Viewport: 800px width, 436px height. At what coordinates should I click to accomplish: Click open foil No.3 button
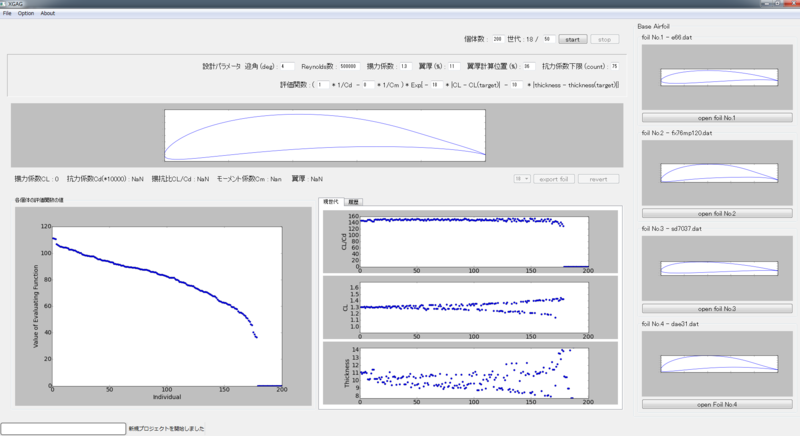point(717,309)
